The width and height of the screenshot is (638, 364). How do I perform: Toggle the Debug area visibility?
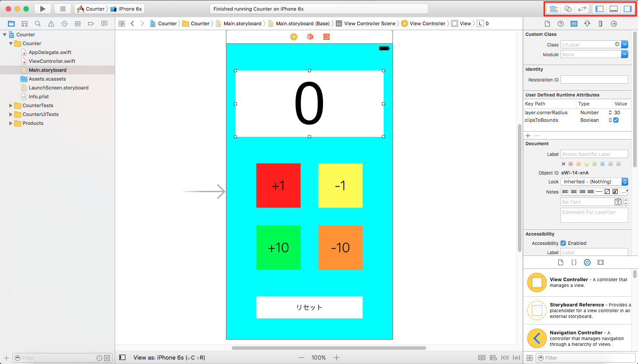pos(614,9)
